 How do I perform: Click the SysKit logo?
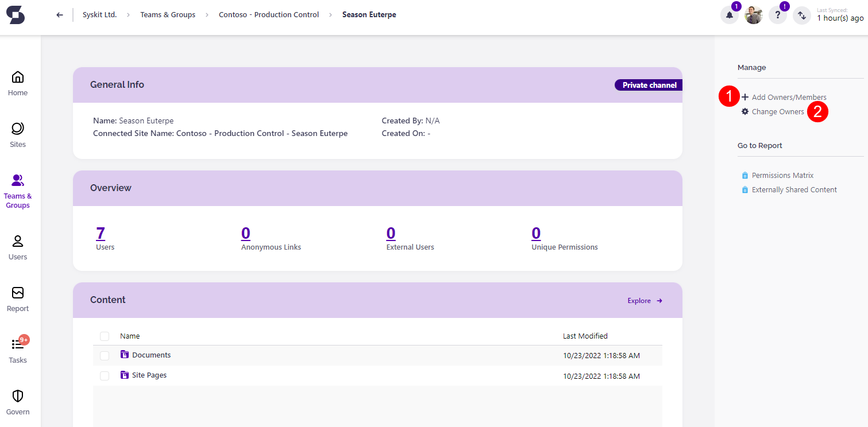click(15, 15)
